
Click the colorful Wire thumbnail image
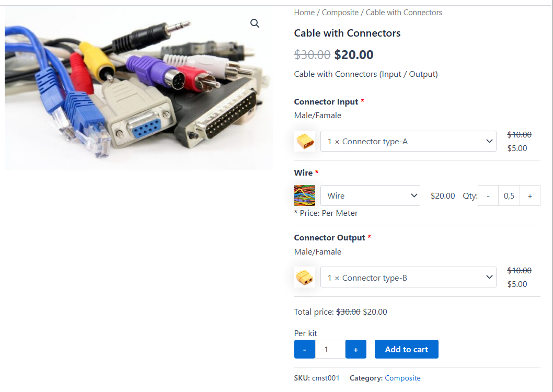(x=305, y=195)
